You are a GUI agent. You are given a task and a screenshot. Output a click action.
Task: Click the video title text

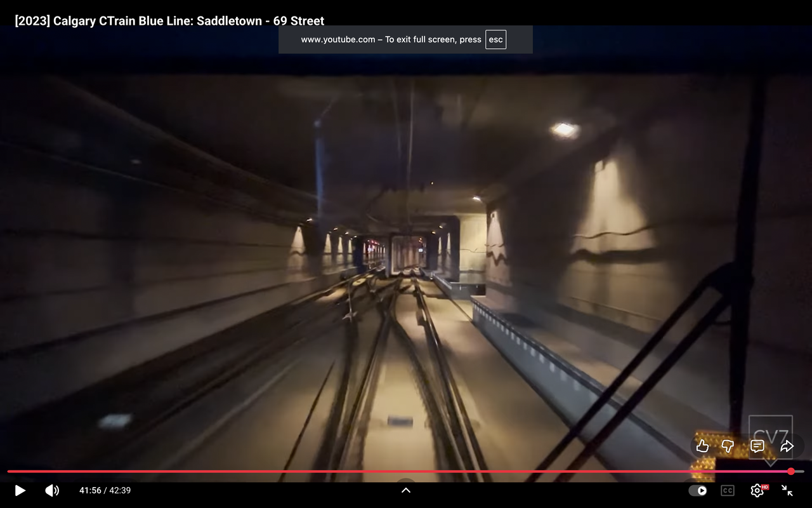click(169, 21)
